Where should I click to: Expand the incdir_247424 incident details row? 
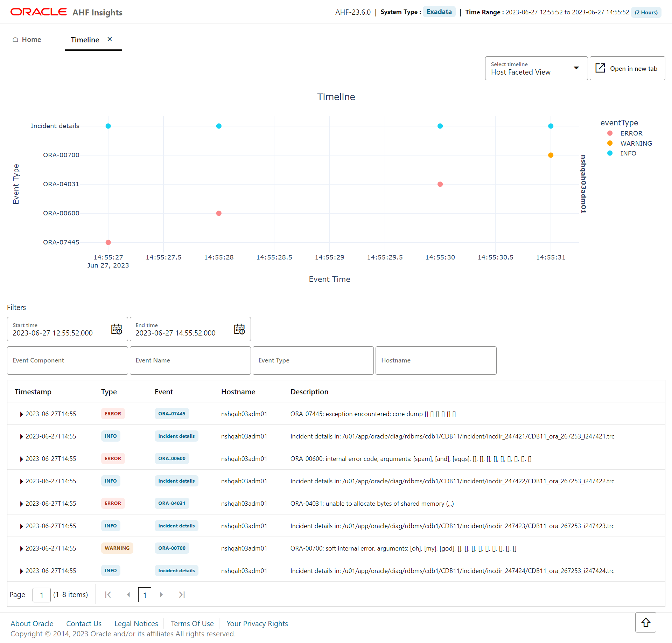pyautogui.click(x=21, y=571)
